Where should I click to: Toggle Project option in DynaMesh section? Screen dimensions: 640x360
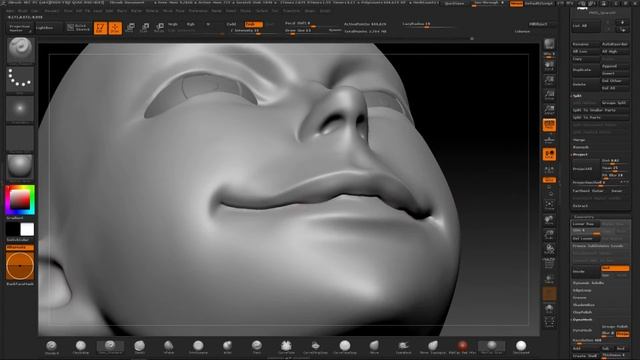pyautogui.click(x=622, y=334)
